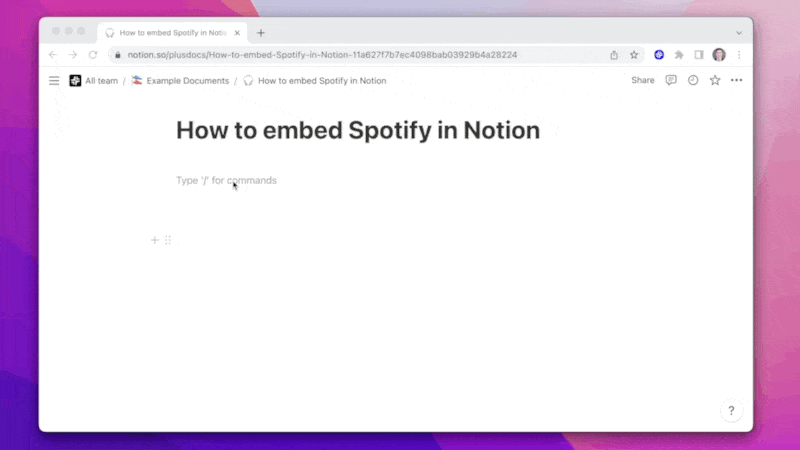This screenshot has height=450, width=800.
Task: View page updates history clock icon
Action: point(693,80)
